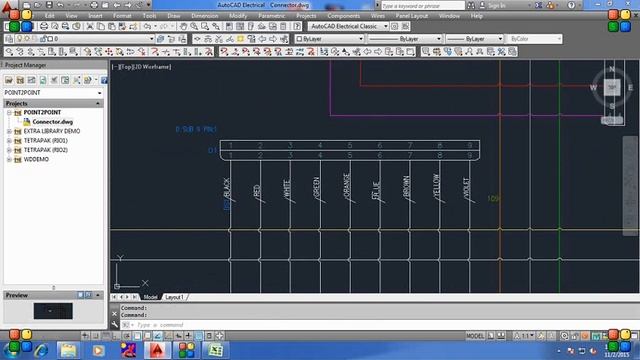Click the wrench customize icon by command line
Screen dimensions: 640x360
(115, 325)
